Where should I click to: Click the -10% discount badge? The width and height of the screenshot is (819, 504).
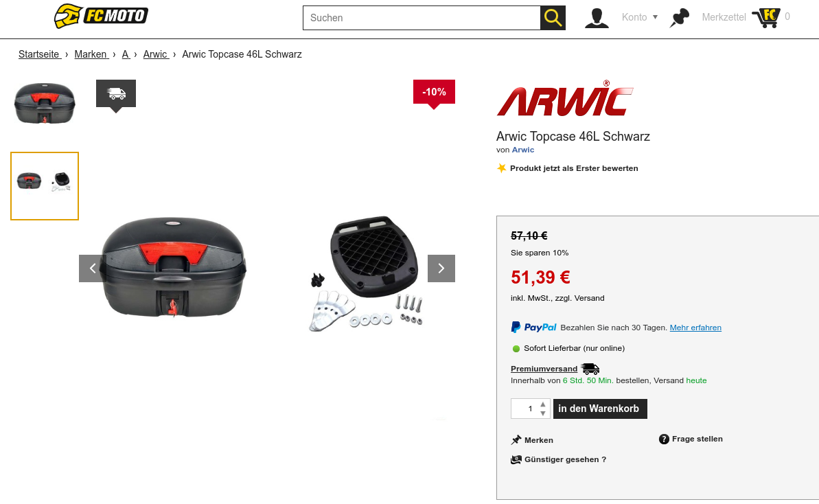click(434, 93)
